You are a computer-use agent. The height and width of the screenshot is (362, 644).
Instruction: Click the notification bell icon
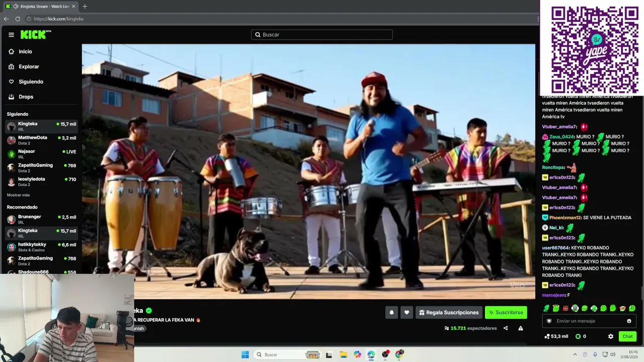coord(391,312)
